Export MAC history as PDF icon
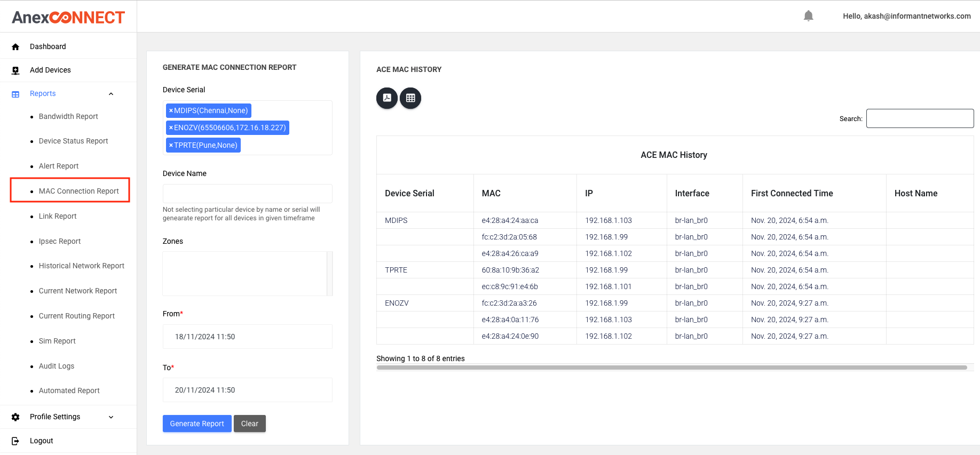Screen dimensions: 980x455 387,98
